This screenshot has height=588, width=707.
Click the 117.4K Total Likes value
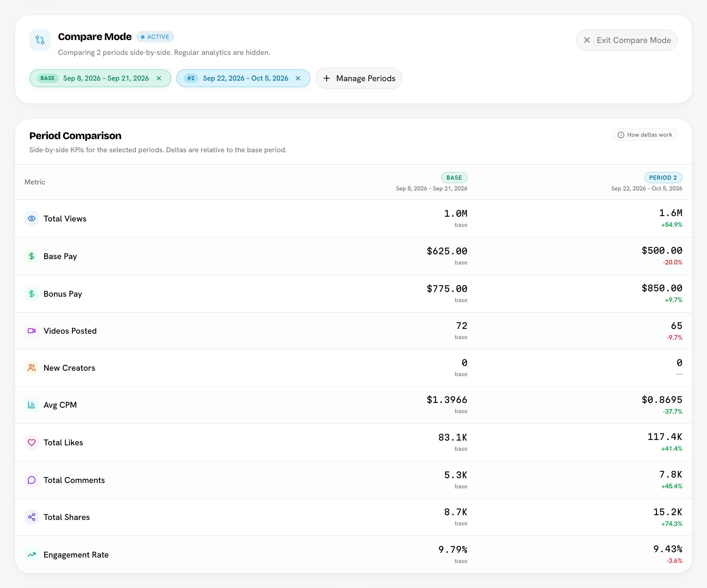[665, 437]
